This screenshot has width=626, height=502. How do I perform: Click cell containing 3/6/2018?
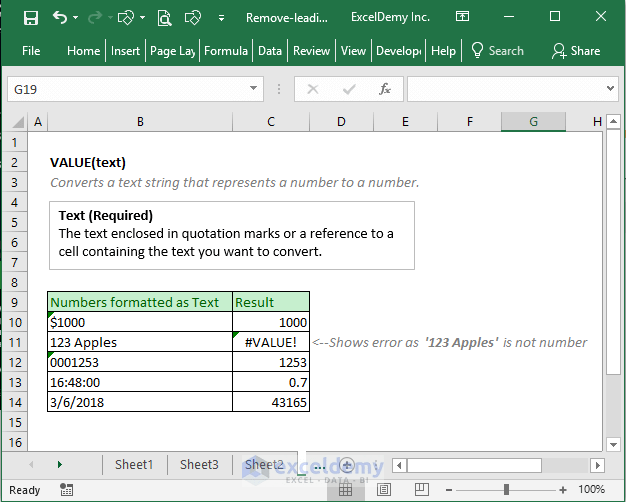click(140, 402)
